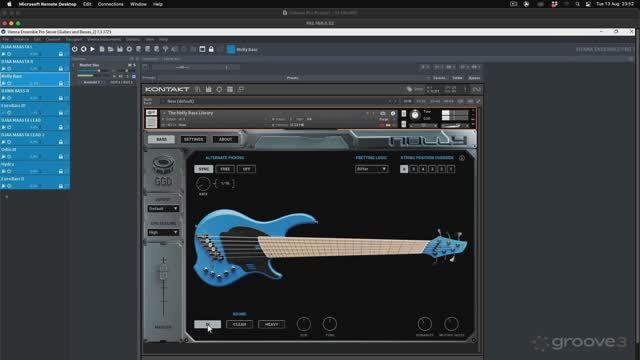This screenshot has width=640, height=360.
Task: Open the rate value 1/16 selector
Action: pos(225,184)
